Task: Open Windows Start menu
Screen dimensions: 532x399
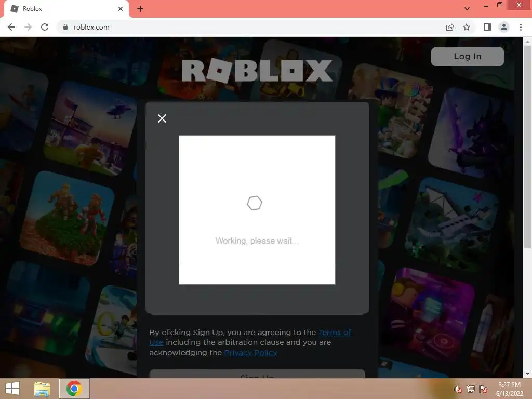Action: [12, 389]
